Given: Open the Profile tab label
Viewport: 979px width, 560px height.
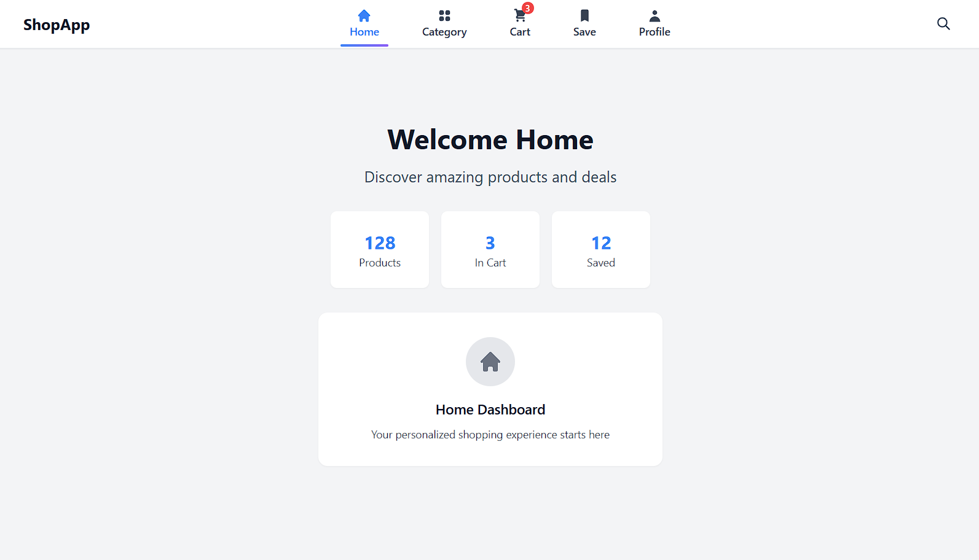Looking at the screenshot, I should point(655,32).
